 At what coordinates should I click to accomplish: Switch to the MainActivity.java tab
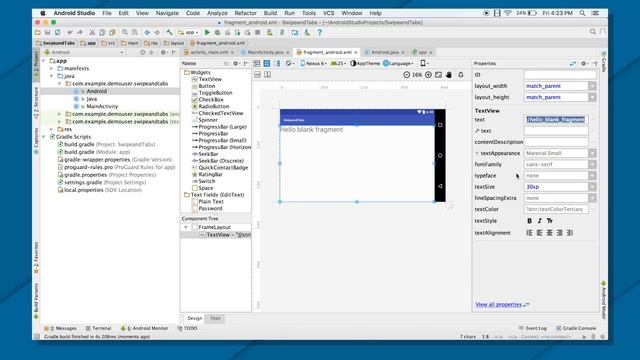click(265, 52)
